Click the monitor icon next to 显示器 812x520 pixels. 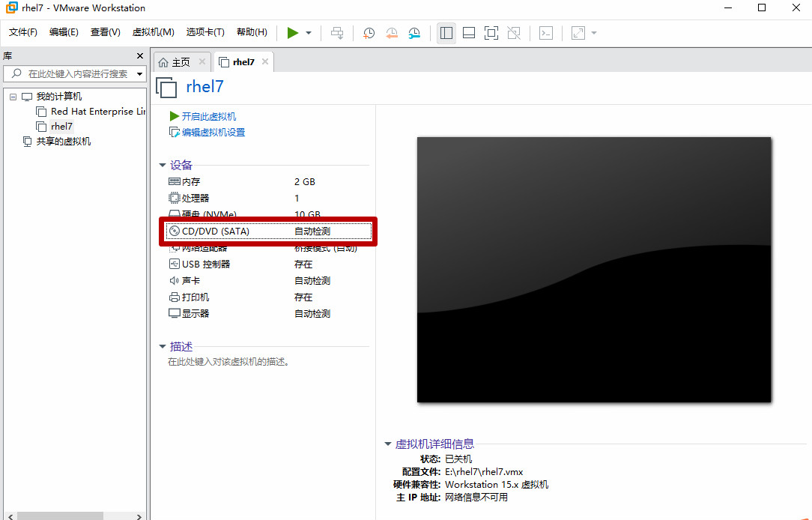point(175,313)
